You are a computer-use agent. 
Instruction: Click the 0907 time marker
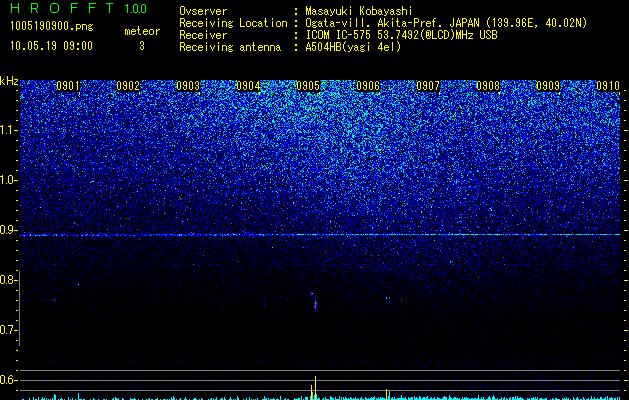pyautogui.click(x=428, y=86)
